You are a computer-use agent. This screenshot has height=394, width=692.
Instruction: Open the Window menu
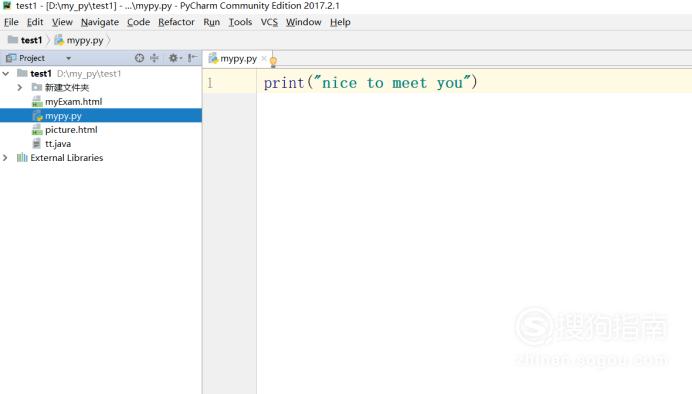(303, 22)
